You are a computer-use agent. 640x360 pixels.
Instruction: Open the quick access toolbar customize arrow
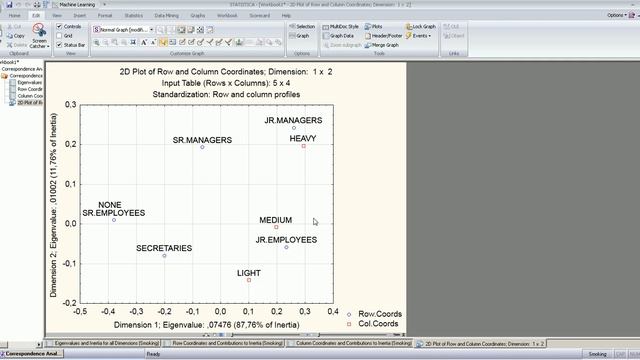104,4
